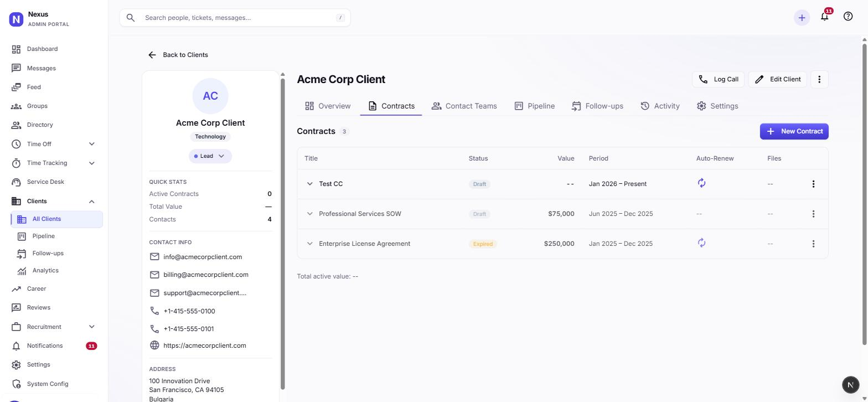The width and height of the screenshot is (868, 402).
Task: Click the info@acmecorpclient.com email
Action: tap(203, 257)
